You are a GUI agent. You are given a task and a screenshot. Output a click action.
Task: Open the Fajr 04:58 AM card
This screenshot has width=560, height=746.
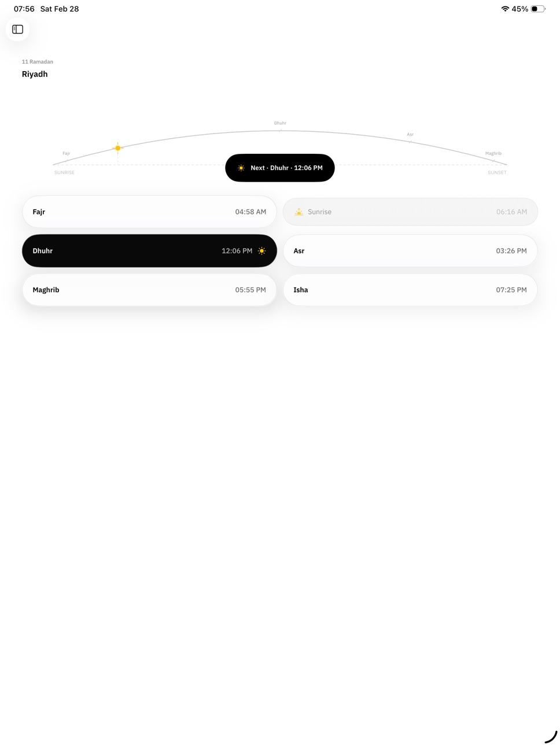point(149,212)
